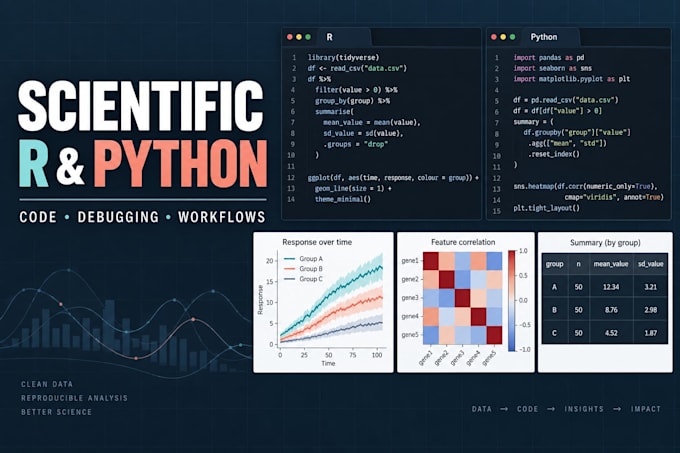
Task: Click the group_by(group) line
Action: click(x=352, y=101)
